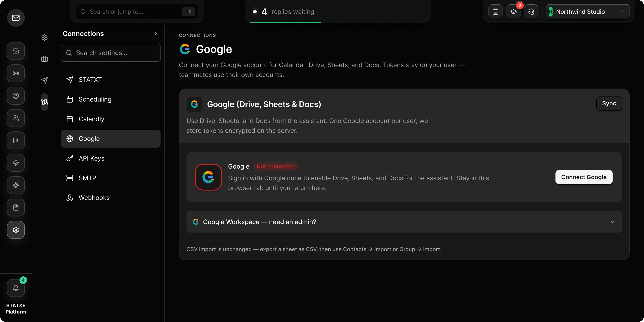Image resolution: width=644 pixels, height=322 pixels.
Task: Click the Google logo in Not connected card
Action: (208, 177)
